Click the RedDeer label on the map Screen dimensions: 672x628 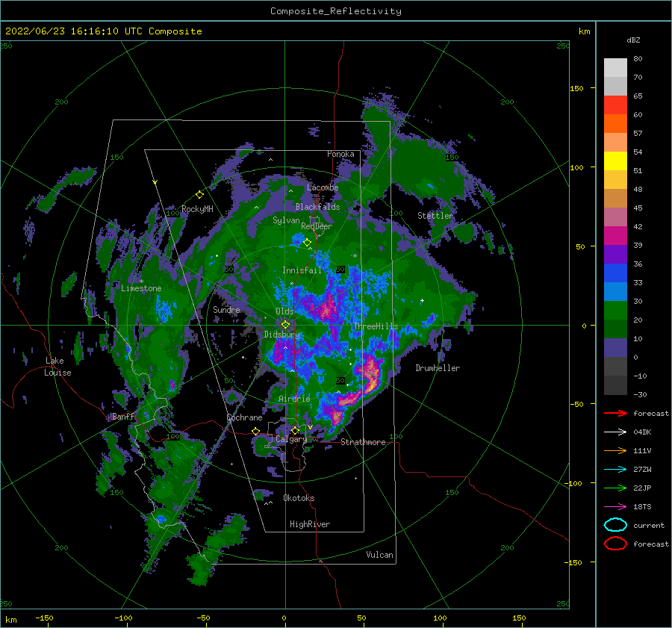click(317, 226)
